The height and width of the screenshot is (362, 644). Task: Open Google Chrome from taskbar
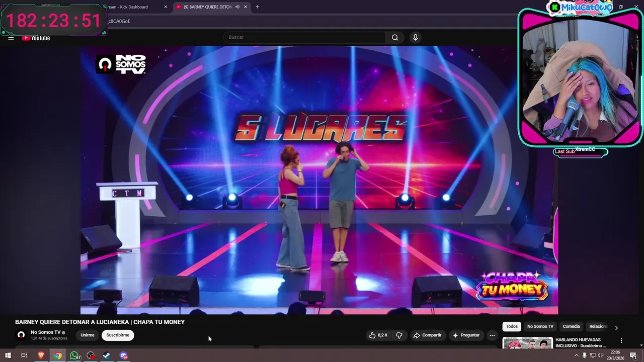[58, 355]
